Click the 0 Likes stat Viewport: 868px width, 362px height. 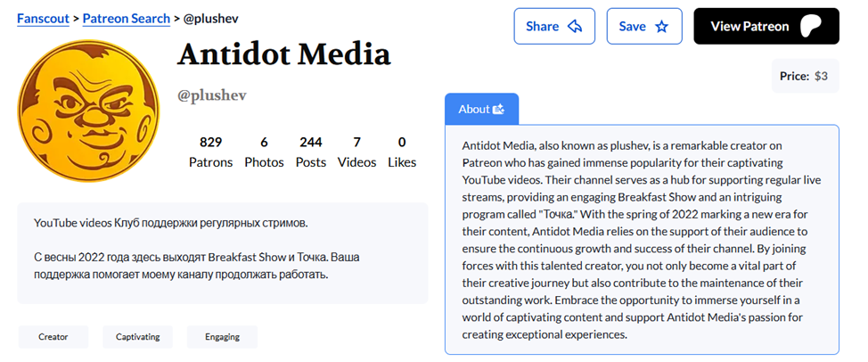pyautogui.click(x=402, y=152)
